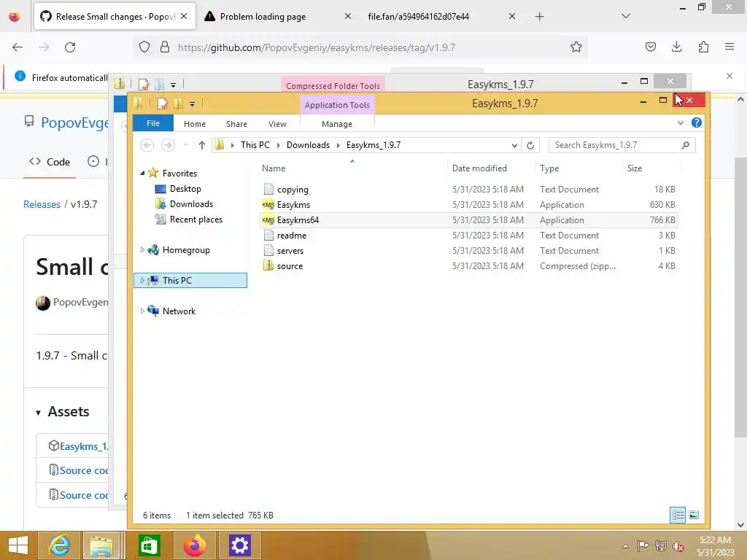
Task: Click the Releases breadcrumb link
Action: [x=42, y=204]
